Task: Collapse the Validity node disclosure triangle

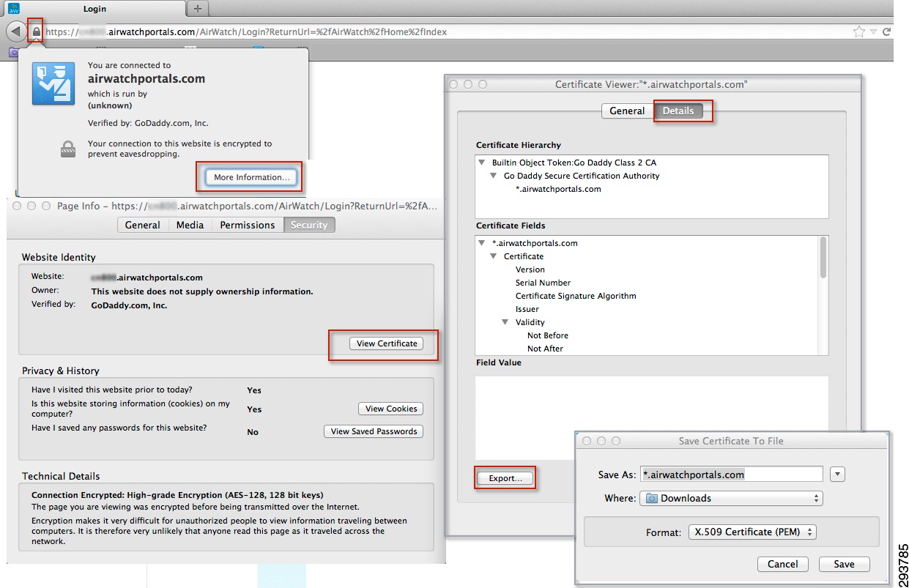Action: [505, 322]
